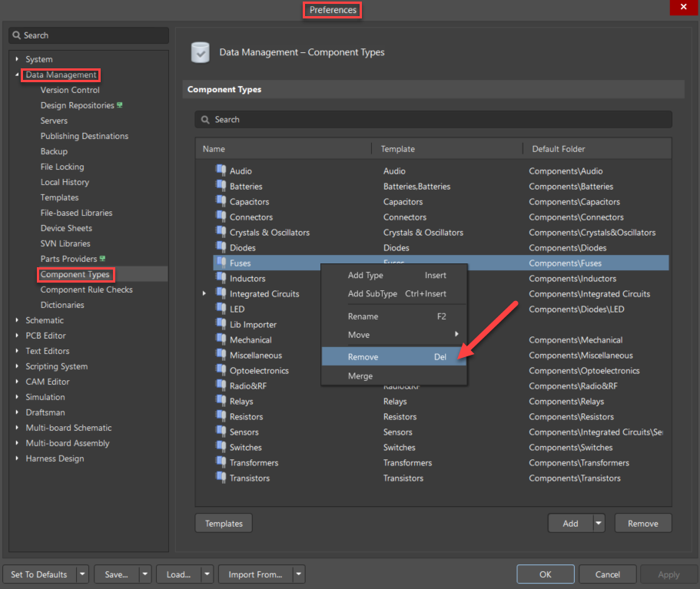Click the Batteries component type icon
Image resolution: width=700 pixels, height=589 pixels.
(x=221, y=186)
